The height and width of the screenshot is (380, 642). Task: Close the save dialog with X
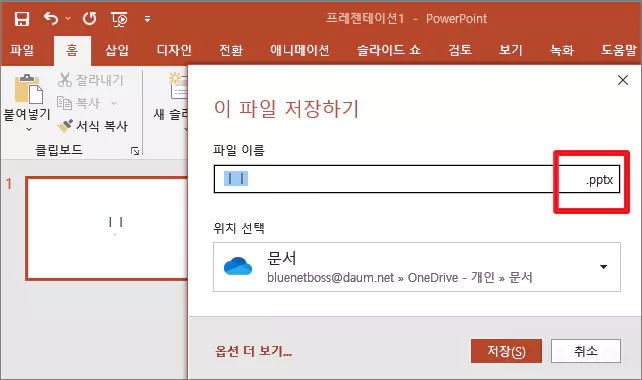(623, 80)
